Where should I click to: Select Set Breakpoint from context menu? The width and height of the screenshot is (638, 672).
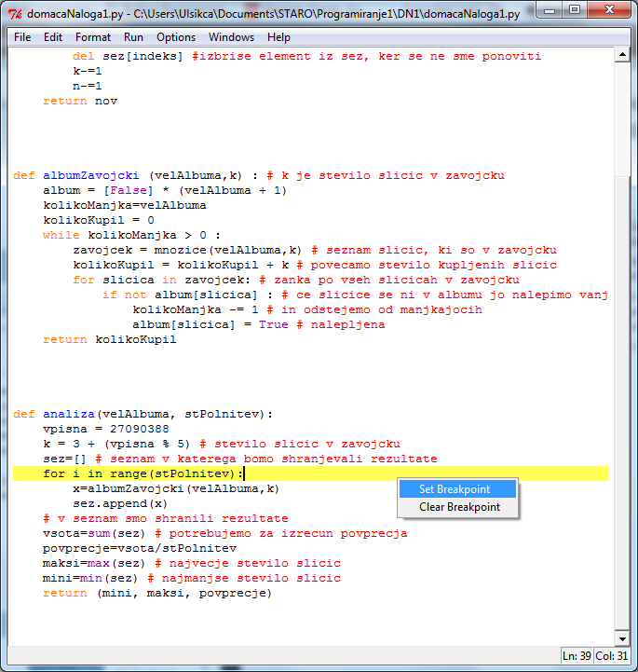(454, 489)
